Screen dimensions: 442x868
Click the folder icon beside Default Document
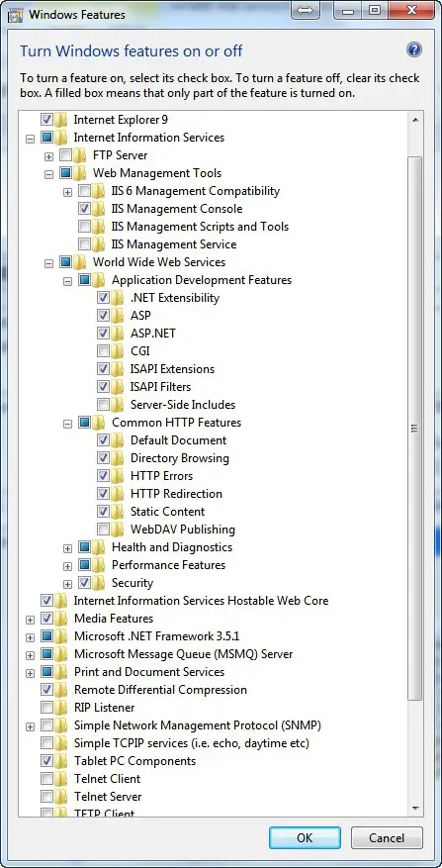[118, 440]
